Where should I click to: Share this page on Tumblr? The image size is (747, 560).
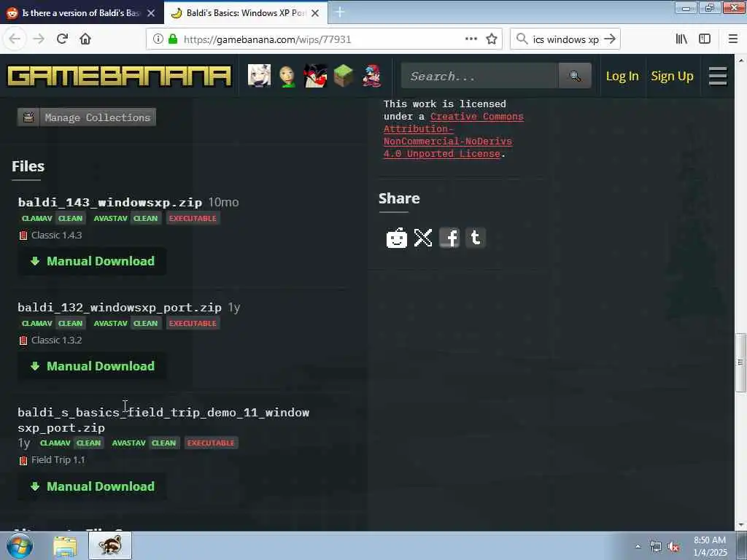[x=476, y=238]
